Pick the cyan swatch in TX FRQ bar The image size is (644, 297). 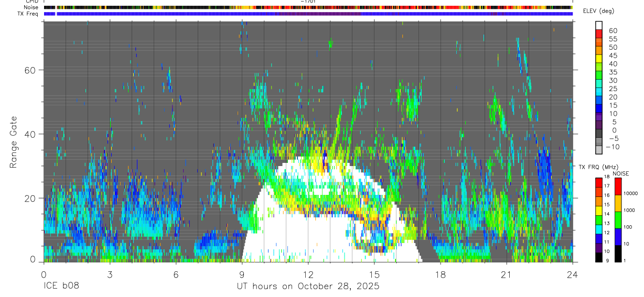(x=599, y=228)
